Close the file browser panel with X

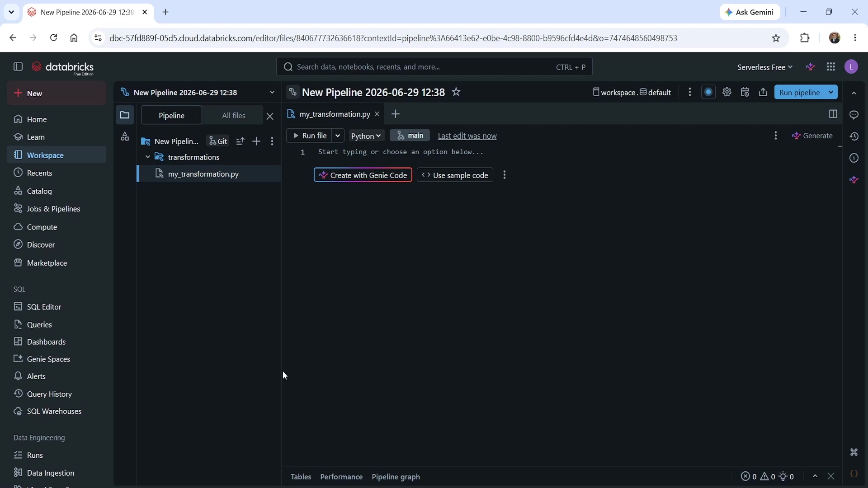270,116
